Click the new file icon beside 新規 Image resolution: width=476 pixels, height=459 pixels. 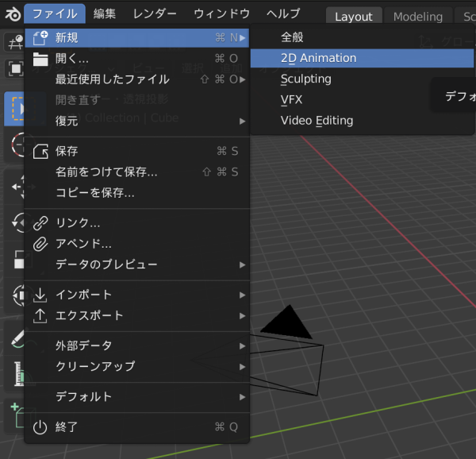(x=40, y=37)
